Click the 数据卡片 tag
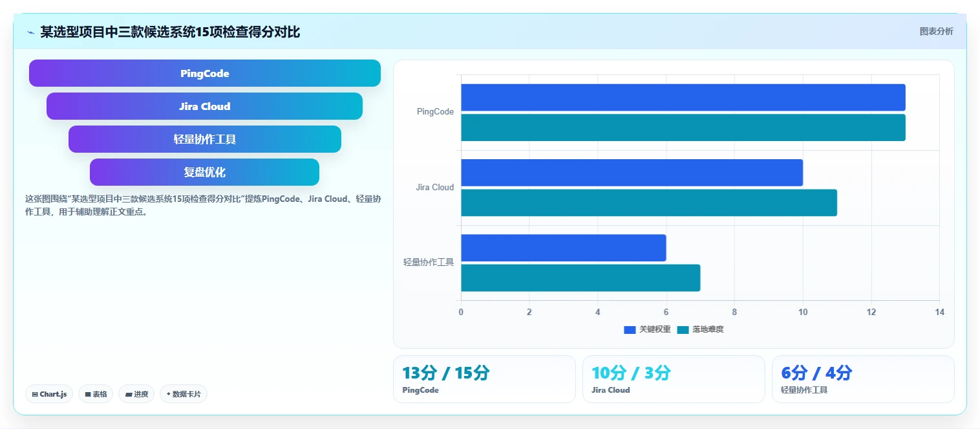The height and width of the screenshot is (429, 980). (184, 394)
